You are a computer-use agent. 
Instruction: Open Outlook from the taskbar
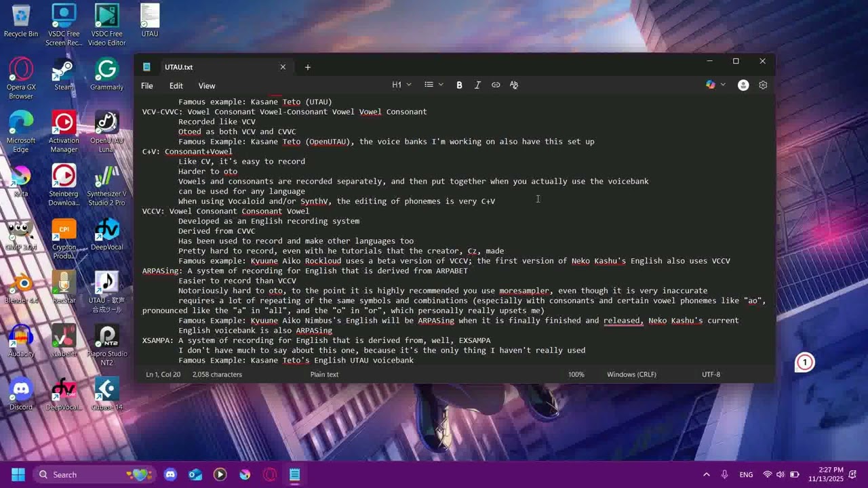(195, 474)
